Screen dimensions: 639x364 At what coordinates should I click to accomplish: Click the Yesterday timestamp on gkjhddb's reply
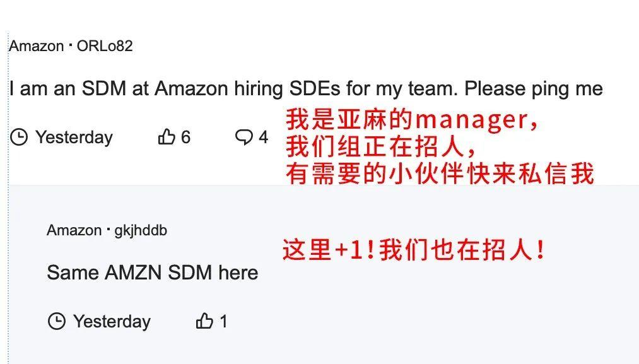[112, 321]
